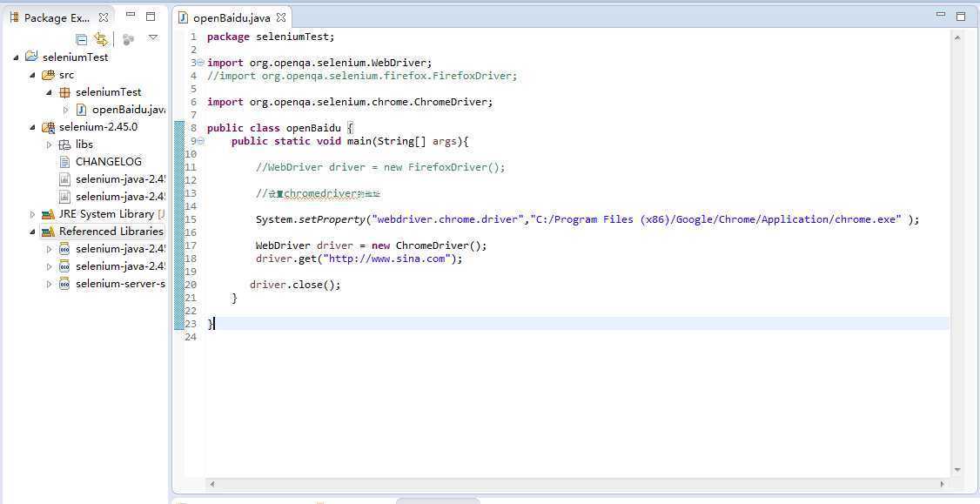This screenshot has height=504, width=980.
Task: Expand first selenium-java jar under Referenced Libraries
Action: click(50, 249)
